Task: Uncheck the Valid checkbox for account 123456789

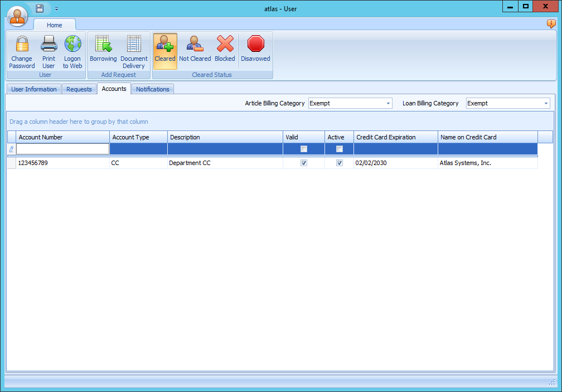Action: tap(303, 163)
